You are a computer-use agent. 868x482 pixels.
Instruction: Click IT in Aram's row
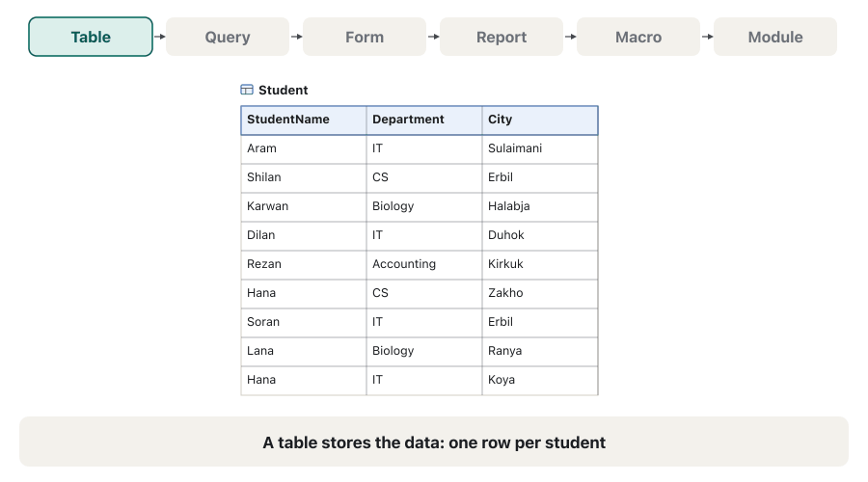click(424, 148)
